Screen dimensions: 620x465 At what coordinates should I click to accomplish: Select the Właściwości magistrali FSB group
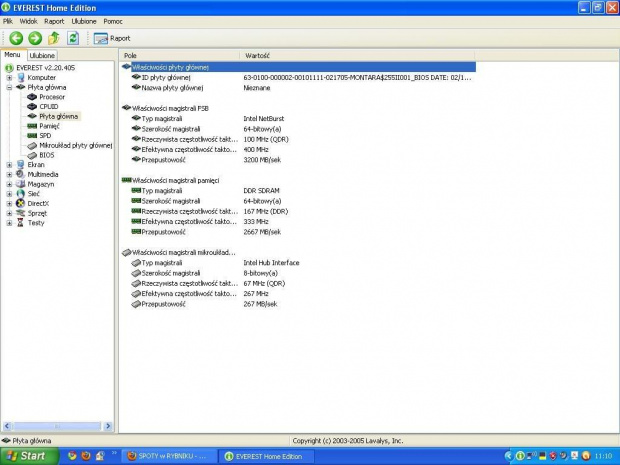pos(170,108)
